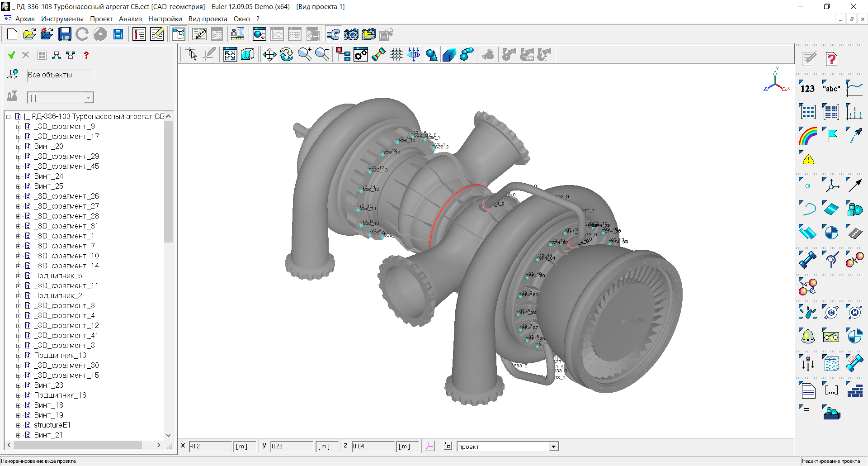Open the rainbow color palette tool
Viewport: 868px width, 466px height.
[x=808, y=135]
